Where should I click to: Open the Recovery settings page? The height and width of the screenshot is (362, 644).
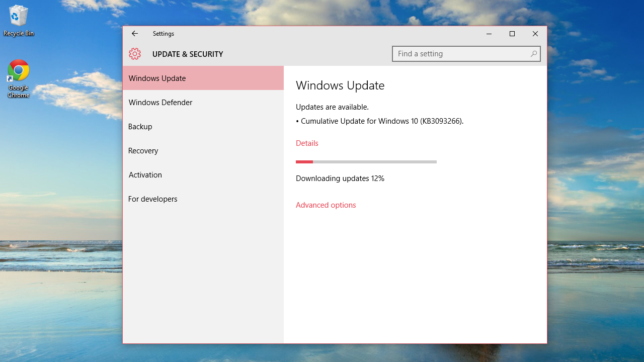tap(143, 150)
